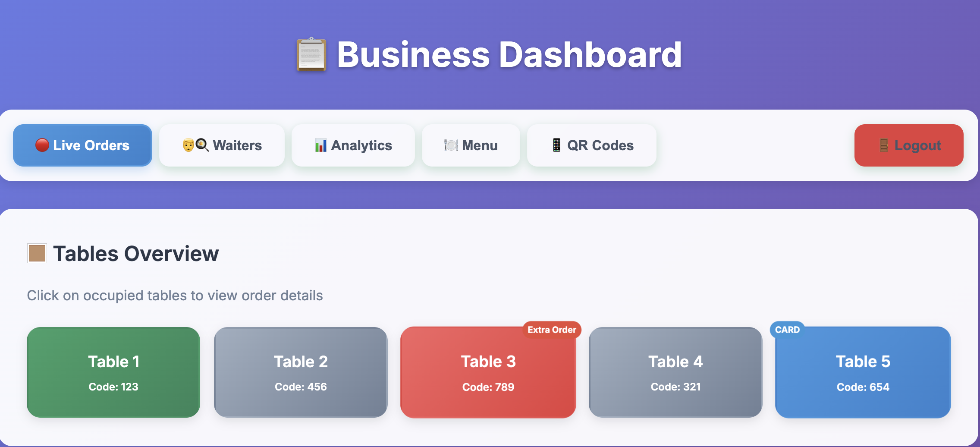Open occupied Table 1 with code 123
980x447 pixels.
113,372
